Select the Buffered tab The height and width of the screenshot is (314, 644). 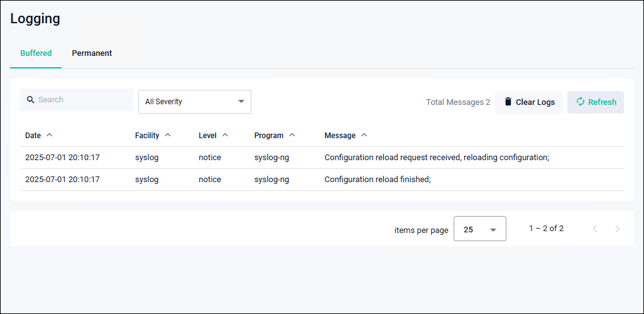click(x=36, y=53)
